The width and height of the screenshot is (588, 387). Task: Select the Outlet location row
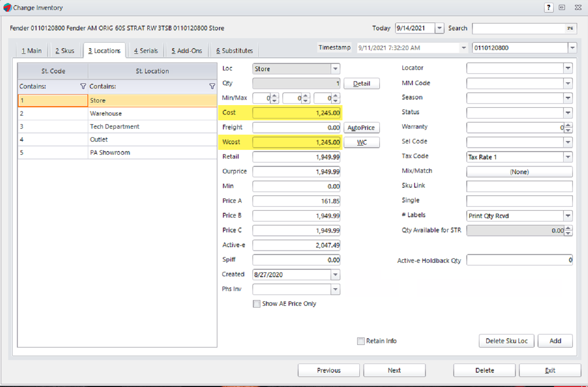point(117,139)
